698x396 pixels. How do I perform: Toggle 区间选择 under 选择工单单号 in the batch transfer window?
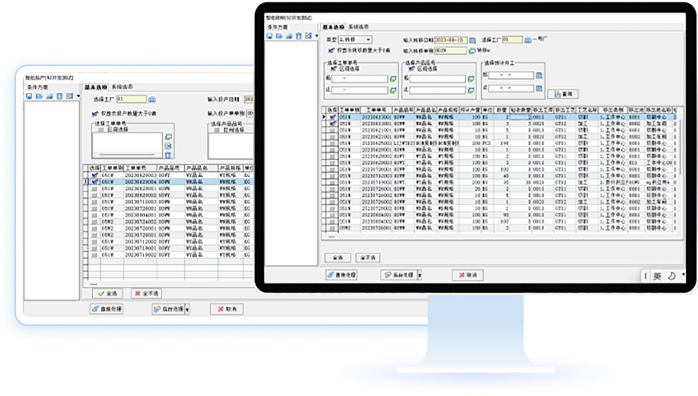[333, 69]
